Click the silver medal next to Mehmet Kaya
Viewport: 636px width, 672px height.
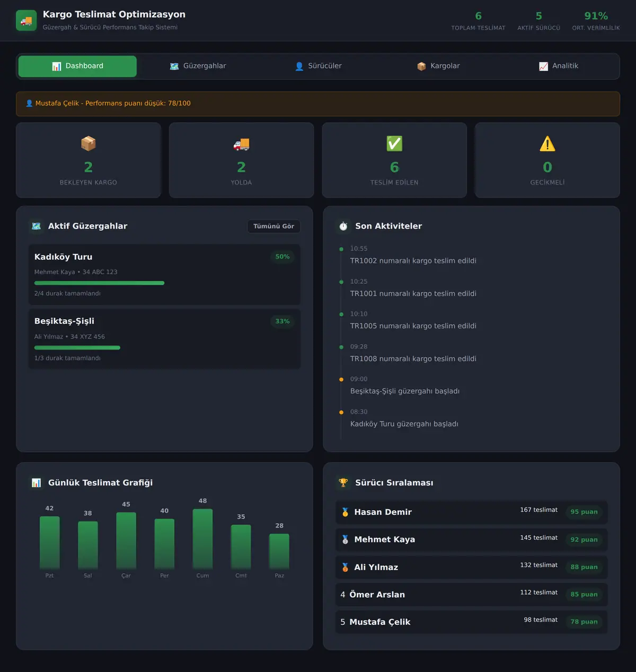click(x=345, y=540)
